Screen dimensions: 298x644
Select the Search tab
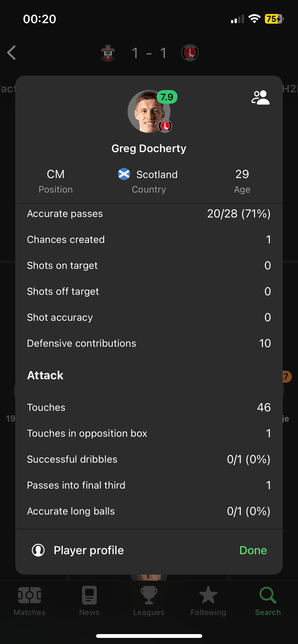tap(268, 601)
